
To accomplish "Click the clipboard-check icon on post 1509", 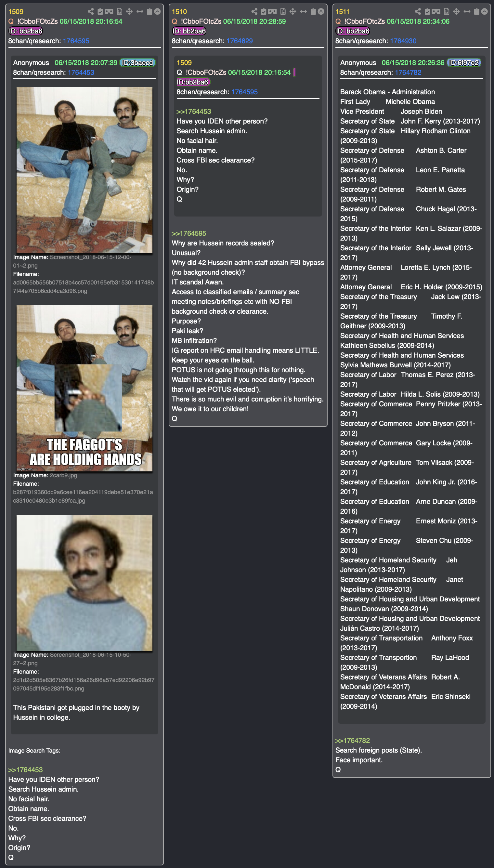I will tap(100, 11).
